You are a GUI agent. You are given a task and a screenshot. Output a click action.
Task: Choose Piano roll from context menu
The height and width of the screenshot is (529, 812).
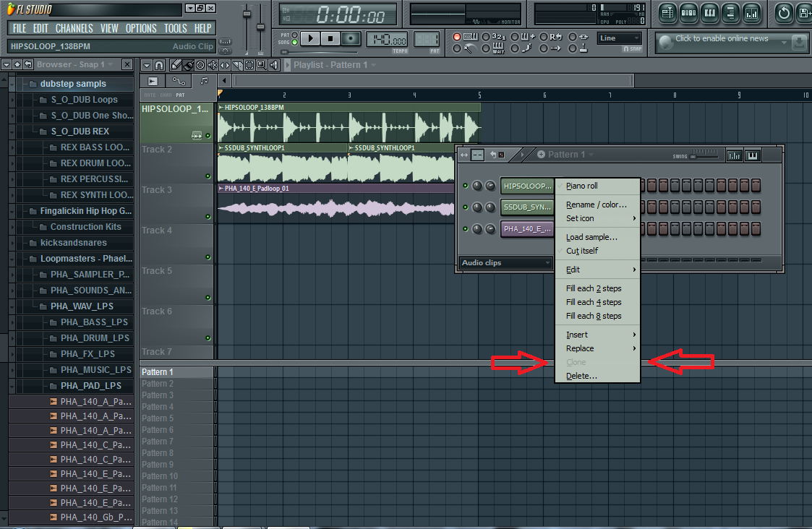pyautogui.click(x=597, y=186)
